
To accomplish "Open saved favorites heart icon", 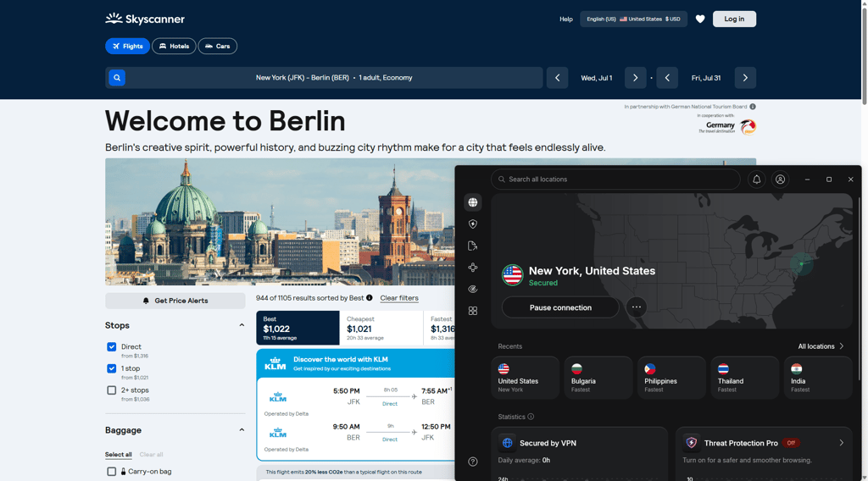I will click(x=700, y=19).
